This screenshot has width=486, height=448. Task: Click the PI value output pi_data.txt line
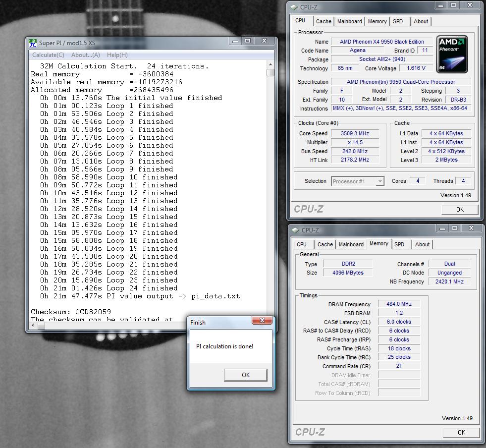pyautogui.click(x=140, y=296)
